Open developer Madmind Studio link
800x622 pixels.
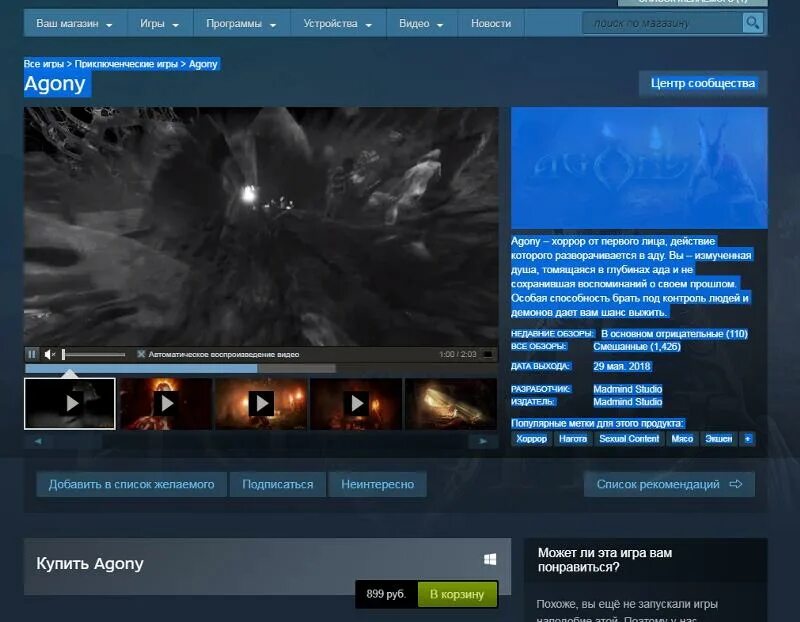[628, 389]
